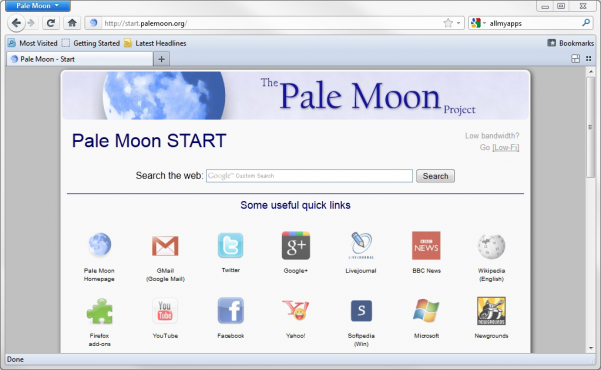Open the Facebook quick link icon

[230, 311]
